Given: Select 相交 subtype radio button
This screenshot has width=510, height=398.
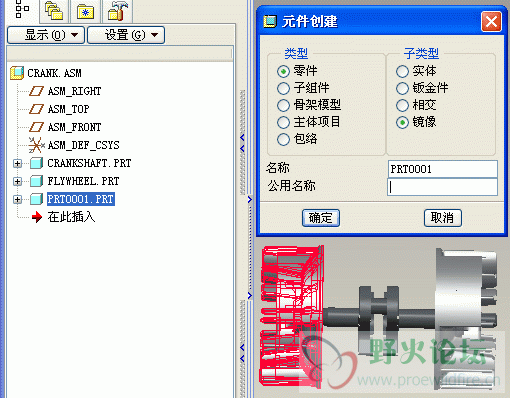Looking at the screenshot, I should 402,105.
